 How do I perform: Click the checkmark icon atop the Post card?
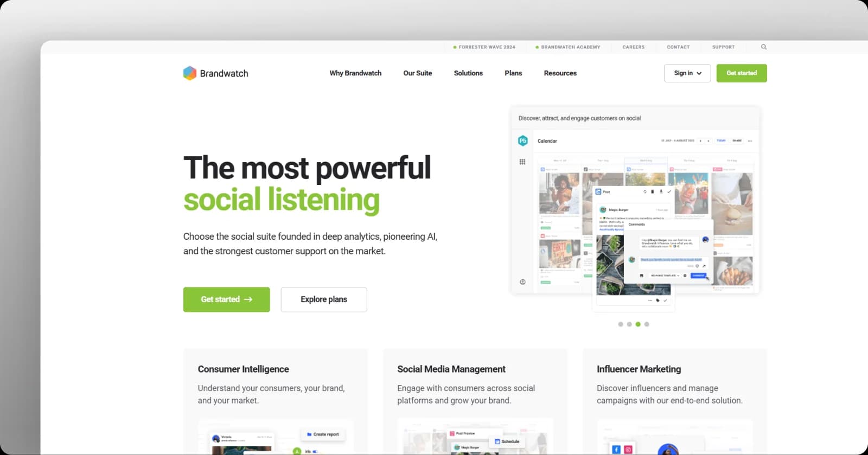click(x=669, y=191)
